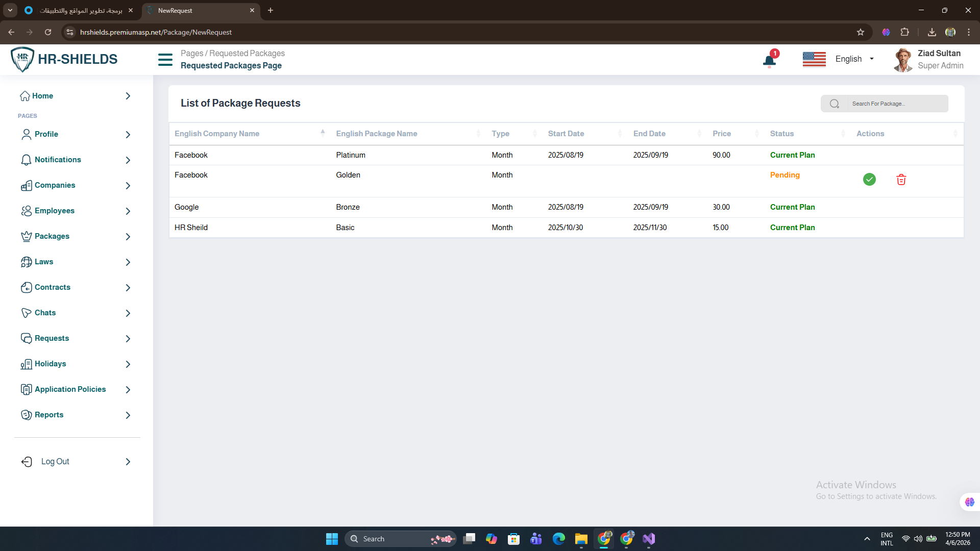Bookmark this page with star icon
This screenshot has width=980, height=551.
coord(861,32)
